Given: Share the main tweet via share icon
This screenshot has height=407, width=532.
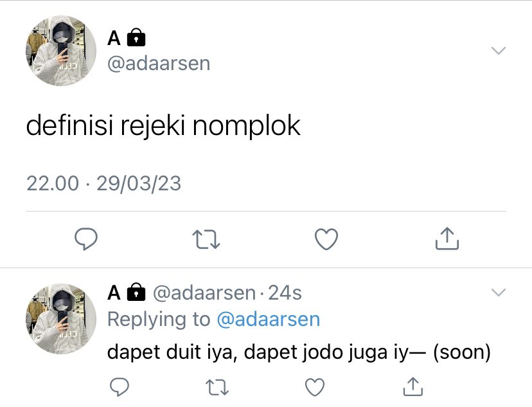Looking at the screenshot, I should click(447, 239).
